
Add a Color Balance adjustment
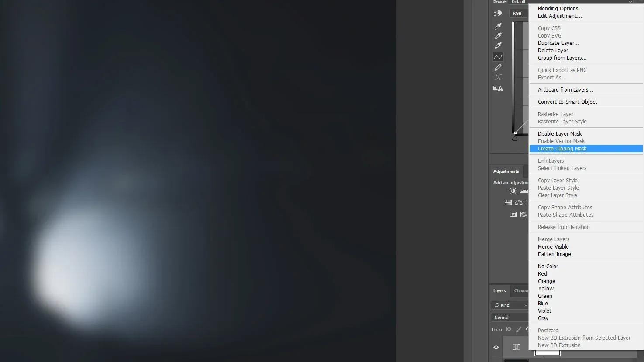click(x=519, y=202)
